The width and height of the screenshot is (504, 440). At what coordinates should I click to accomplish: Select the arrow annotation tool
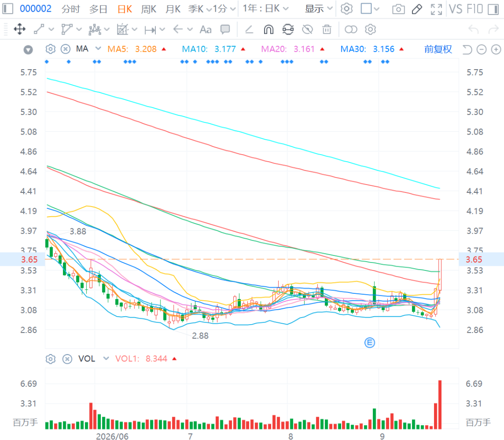coord(178,29)
